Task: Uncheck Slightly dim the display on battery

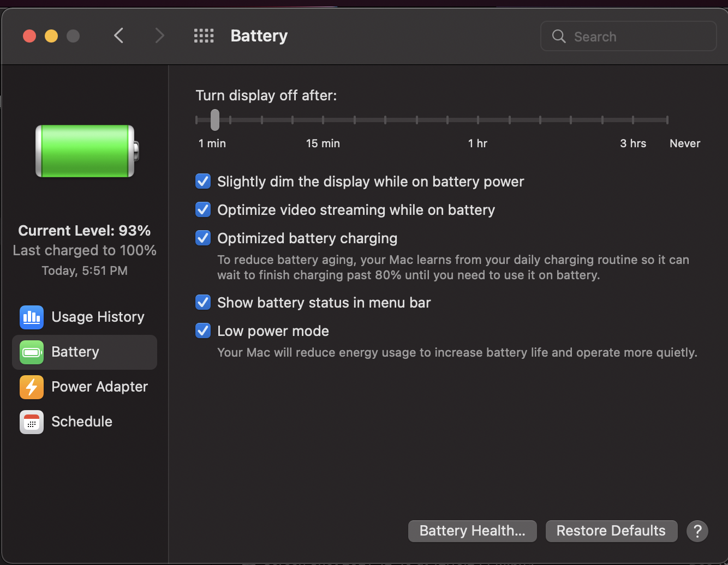Action: [x=203, y=181]
